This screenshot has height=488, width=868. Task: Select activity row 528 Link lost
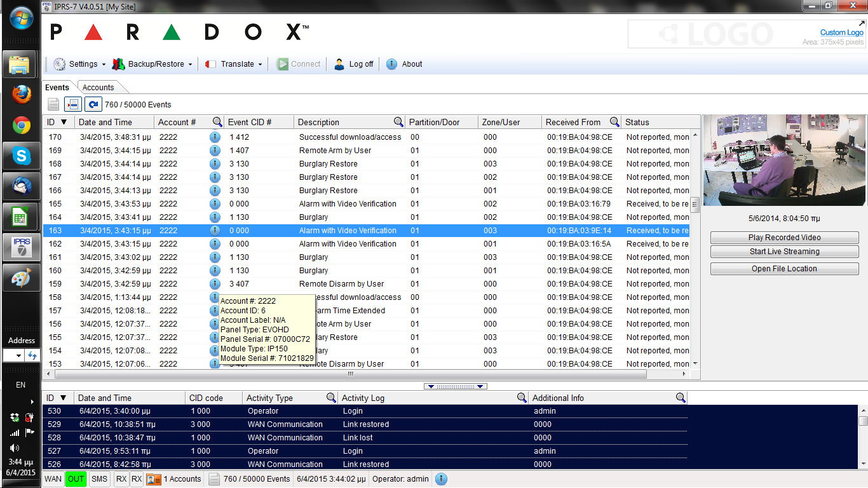click(x=365, y=438)
